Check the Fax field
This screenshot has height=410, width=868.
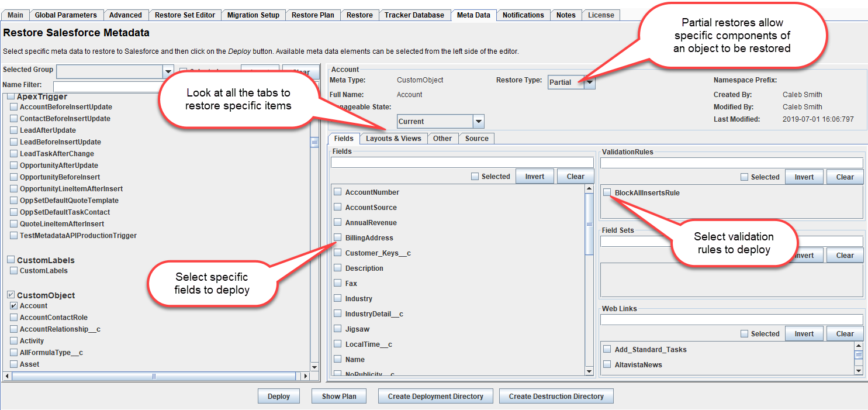[x=338, y=284]
